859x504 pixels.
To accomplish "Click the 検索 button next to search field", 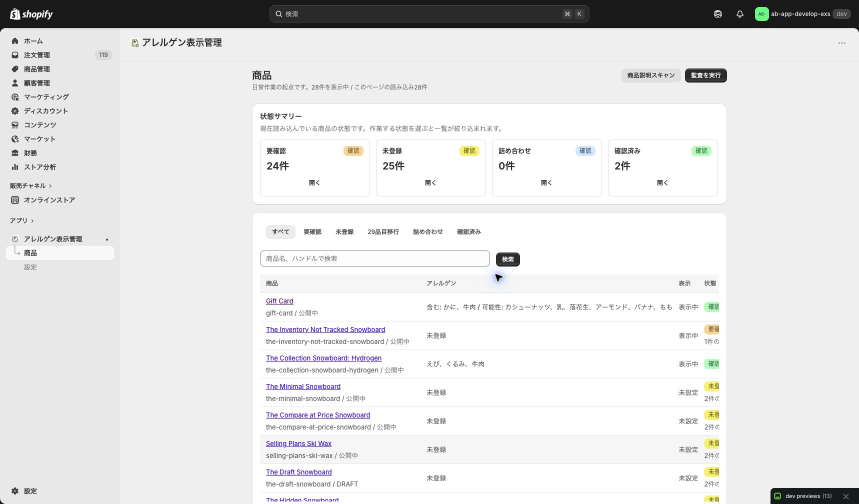I will (508, 259).
